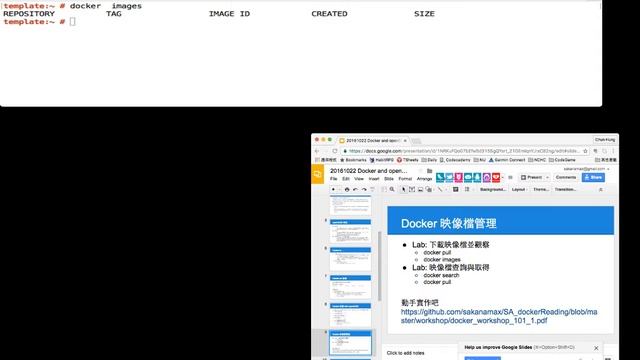Click the blue Share button

[593, 177]
